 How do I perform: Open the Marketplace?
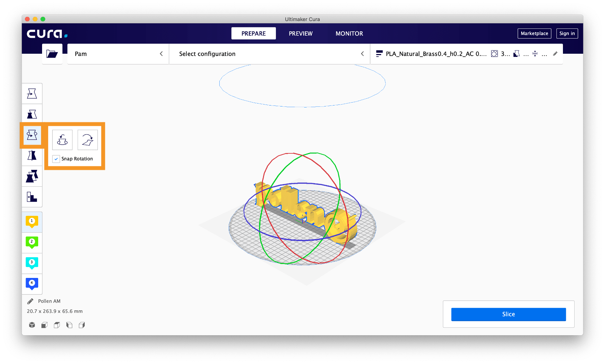pyautogui.click(x=534, y=33)
